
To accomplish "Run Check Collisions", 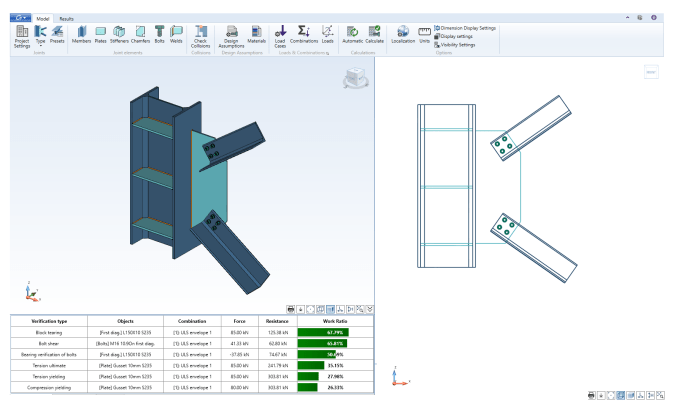I will (x=200, y=37).
